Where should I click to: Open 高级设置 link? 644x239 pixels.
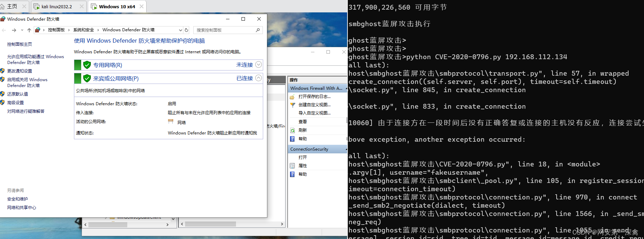tap(15, 102)
